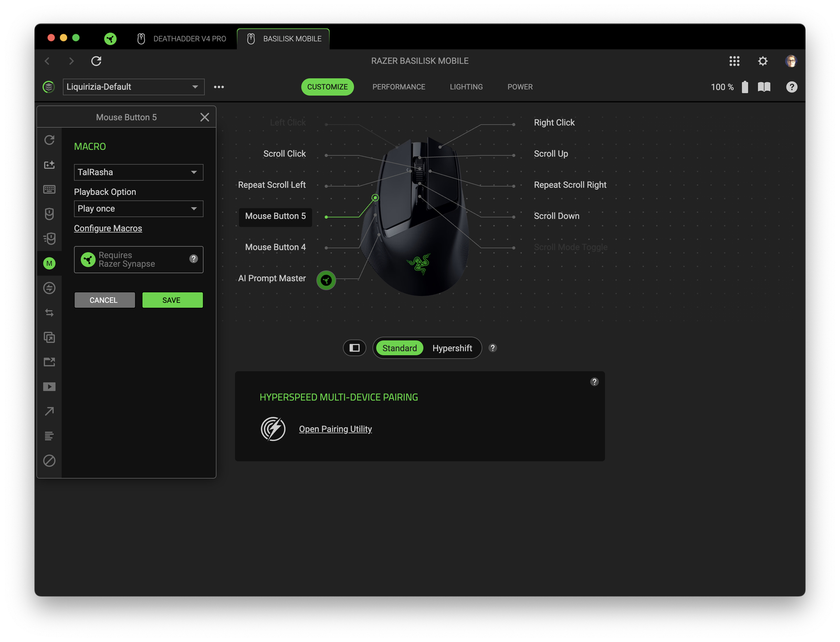
Task: Click the help icon in Hyperspeed pairing panel
Action: (594, 382)
